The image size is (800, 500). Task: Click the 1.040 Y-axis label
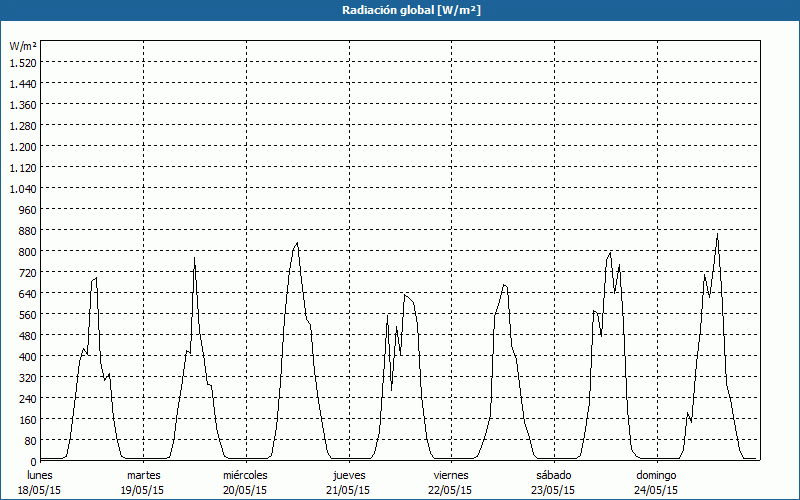click(23, 188)
